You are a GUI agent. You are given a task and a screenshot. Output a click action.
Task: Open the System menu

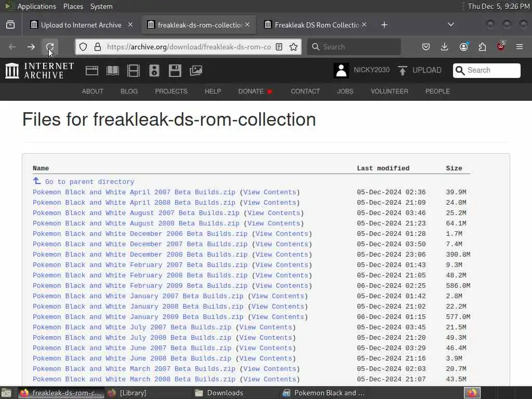coord(101,6)
